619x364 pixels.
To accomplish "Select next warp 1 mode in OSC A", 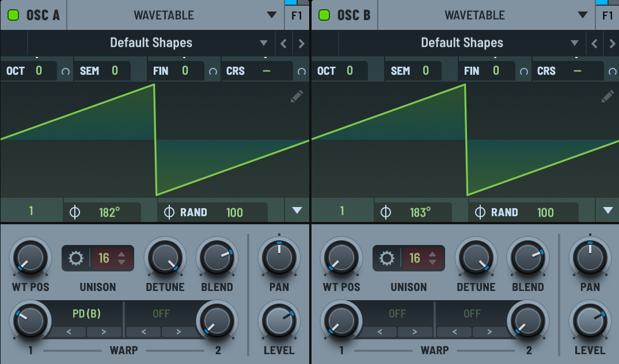I will 104,332.
